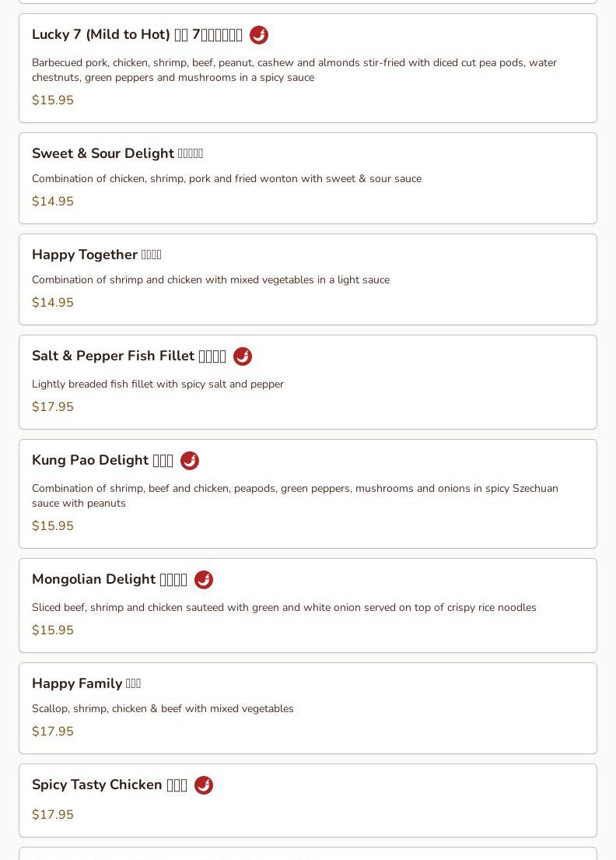
Task: Click the Kung Pao Delight ingredients description
Action: click(x=295, y=496)
